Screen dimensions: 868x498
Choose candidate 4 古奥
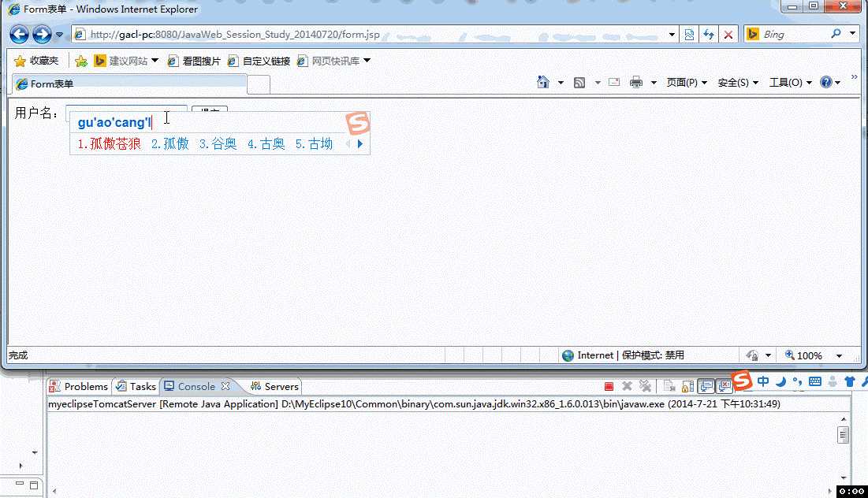pyautogui.click(x=266, y=144)
